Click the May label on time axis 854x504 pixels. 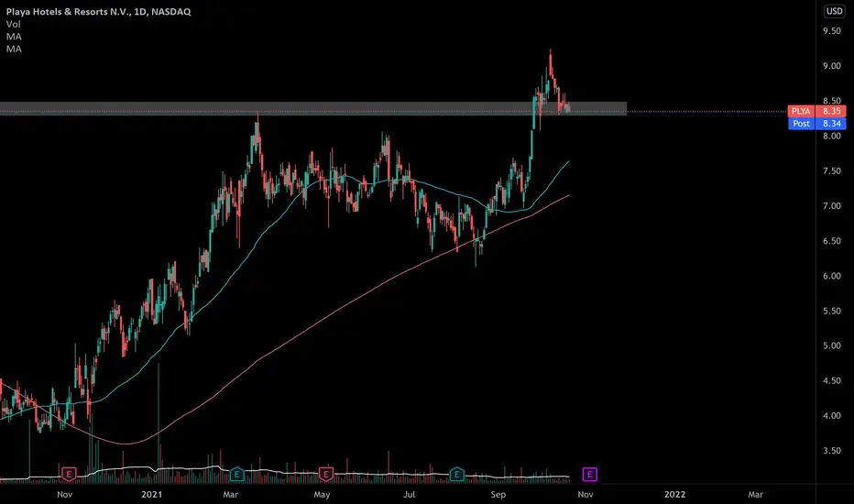[322, 494]
